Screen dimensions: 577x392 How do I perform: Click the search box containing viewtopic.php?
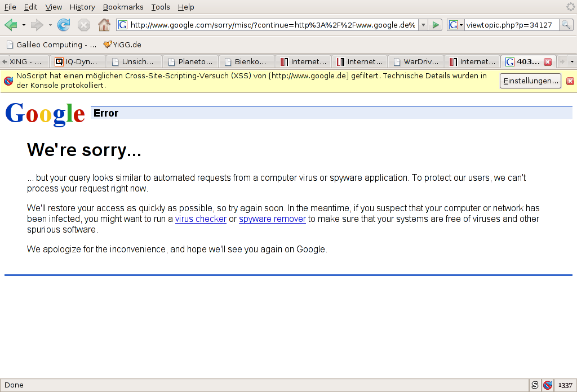click(x=512, y=25)
